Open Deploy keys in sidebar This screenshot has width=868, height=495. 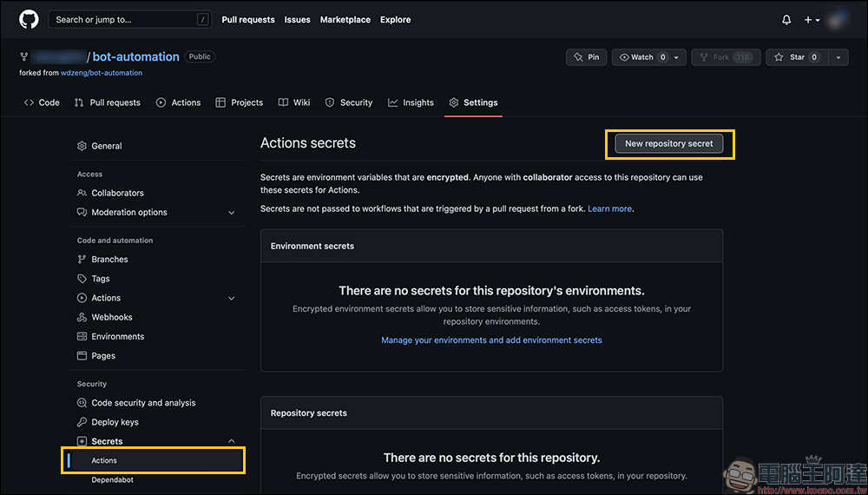[115, 422]
